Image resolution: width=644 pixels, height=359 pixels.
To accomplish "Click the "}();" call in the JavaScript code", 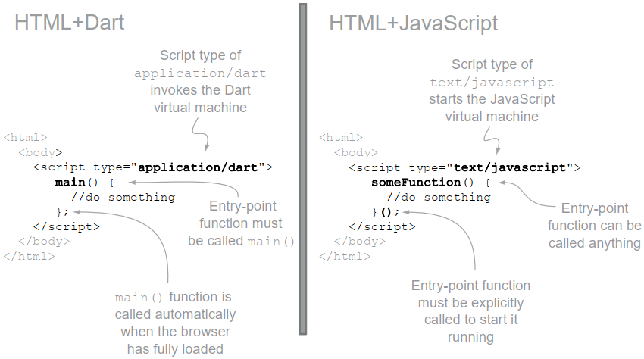I will (x=385, y=212).
